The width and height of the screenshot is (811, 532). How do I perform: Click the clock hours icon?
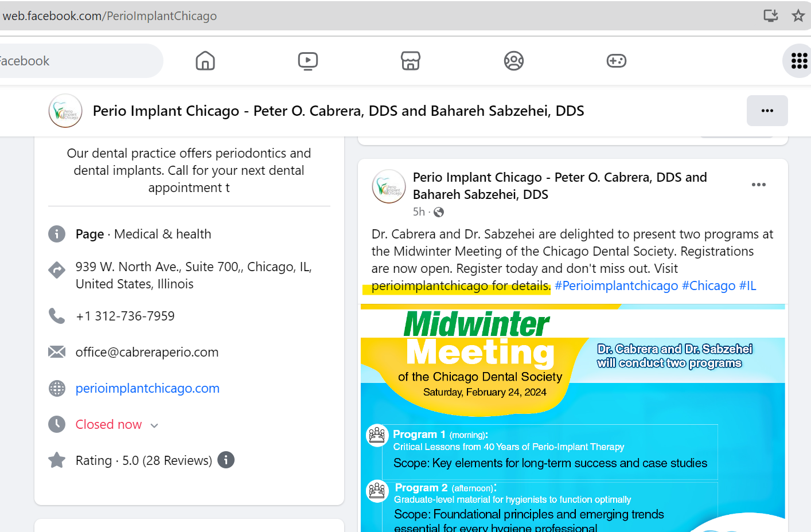coord(57,424)
